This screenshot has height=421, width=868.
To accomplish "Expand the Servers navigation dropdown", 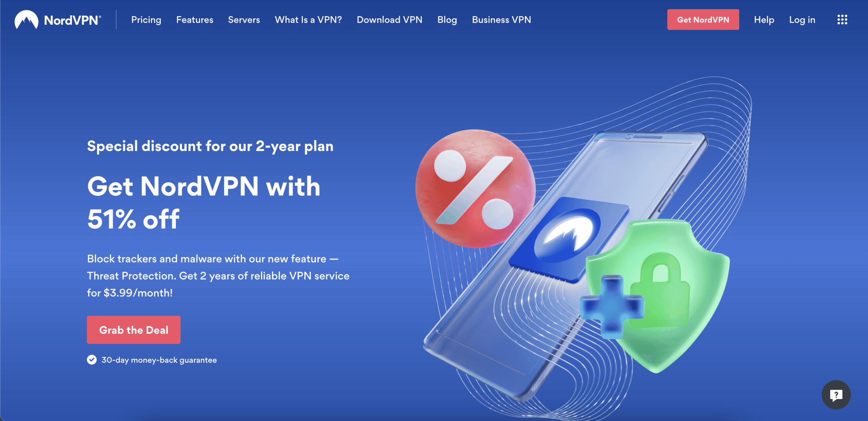I will pyautogui.click(x=244, y=20).
